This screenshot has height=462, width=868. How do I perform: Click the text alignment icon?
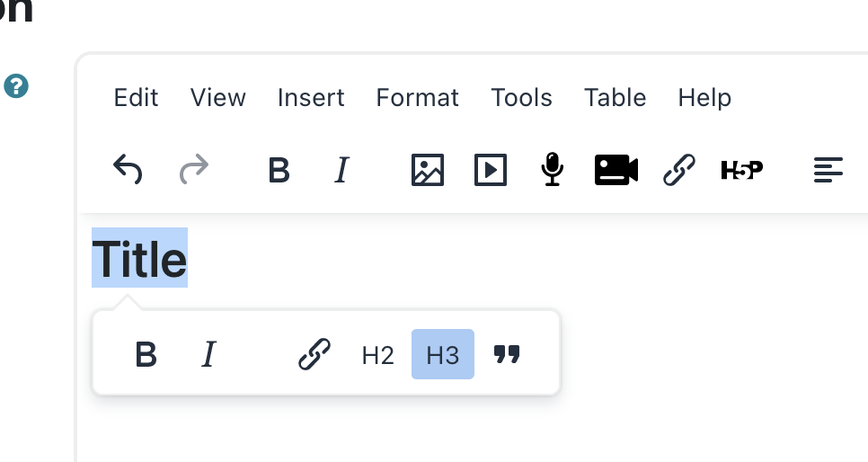828,170
